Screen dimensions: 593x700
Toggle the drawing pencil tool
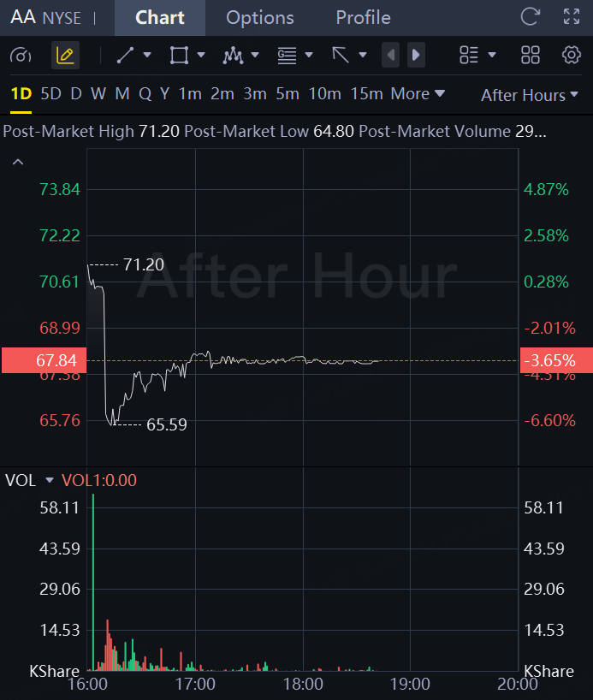click(65, 56)
